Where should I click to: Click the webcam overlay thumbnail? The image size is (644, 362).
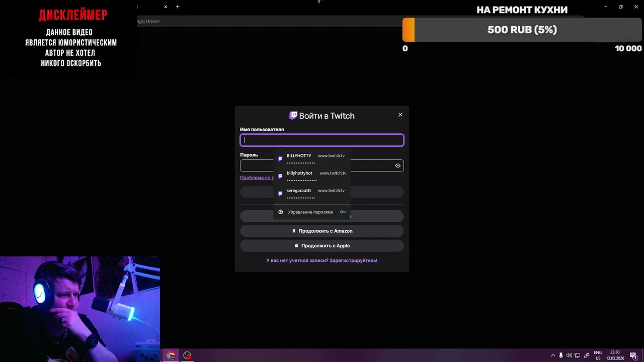(80, 309)
